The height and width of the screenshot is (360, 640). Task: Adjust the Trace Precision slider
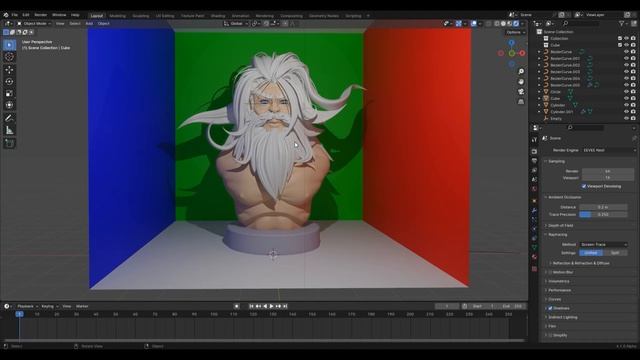click(x=603, y=214)
